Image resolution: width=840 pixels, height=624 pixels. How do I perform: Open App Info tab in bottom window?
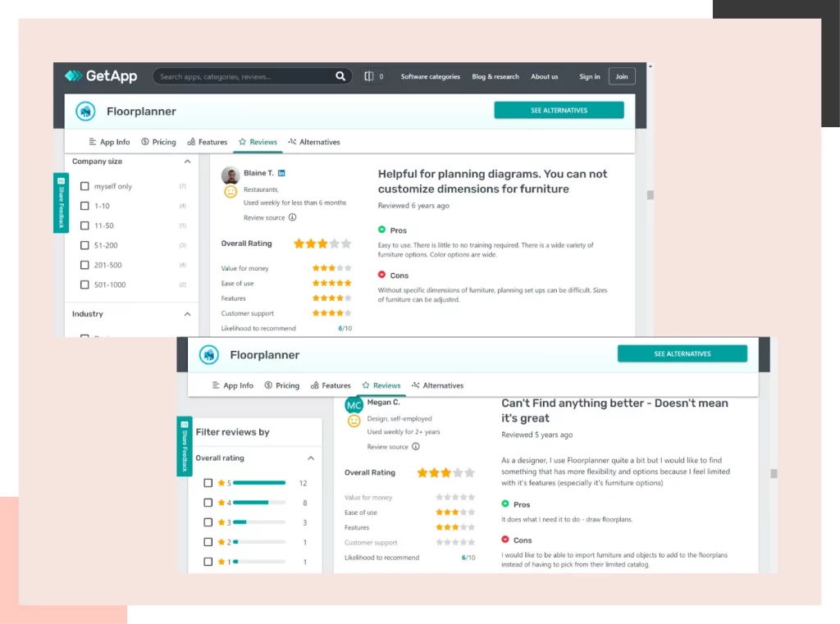coord(232,385)
